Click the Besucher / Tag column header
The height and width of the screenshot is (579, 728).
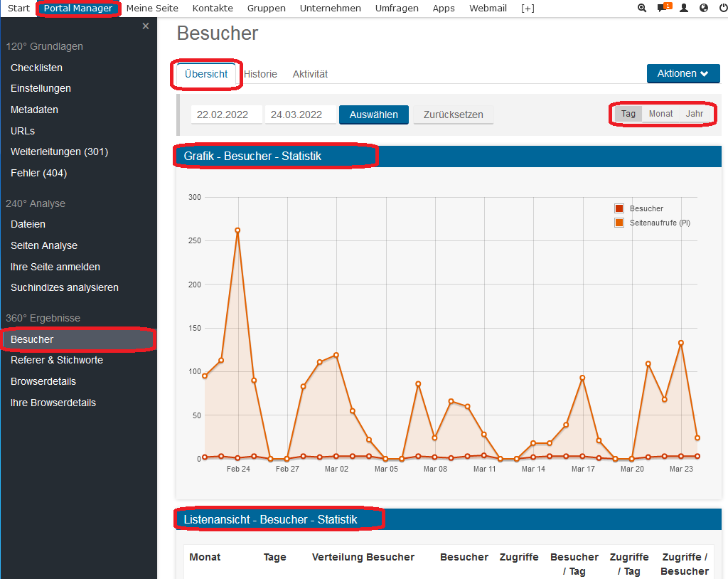coord(574,564)
